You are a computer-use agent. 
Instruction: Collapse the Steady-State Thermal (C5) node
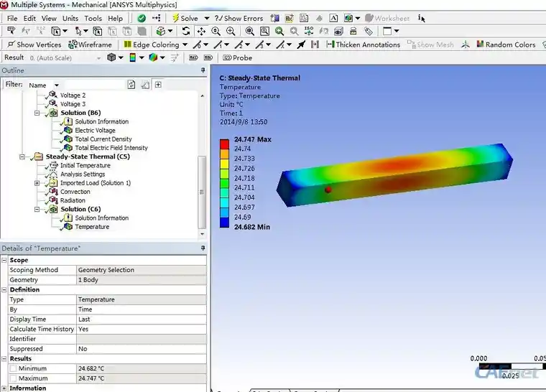point(22,157)
